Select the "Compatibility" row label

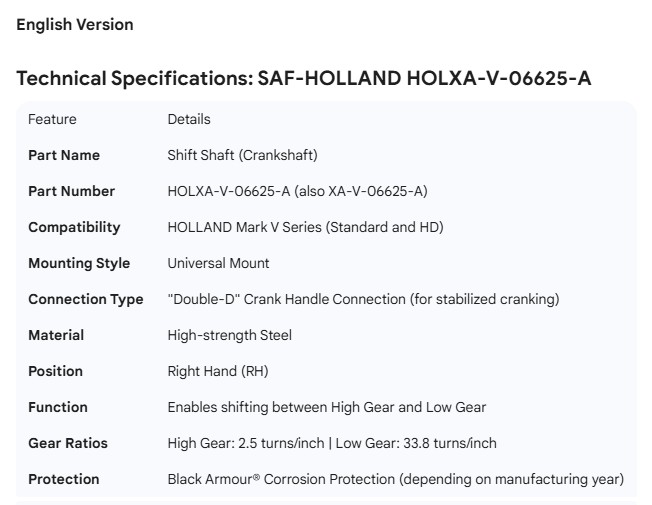click(x=74, y=227)
